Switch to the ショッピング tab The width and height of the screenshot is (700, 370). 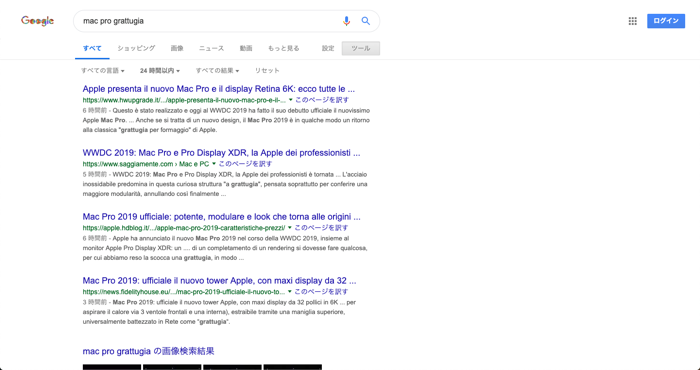coord(136,48)
